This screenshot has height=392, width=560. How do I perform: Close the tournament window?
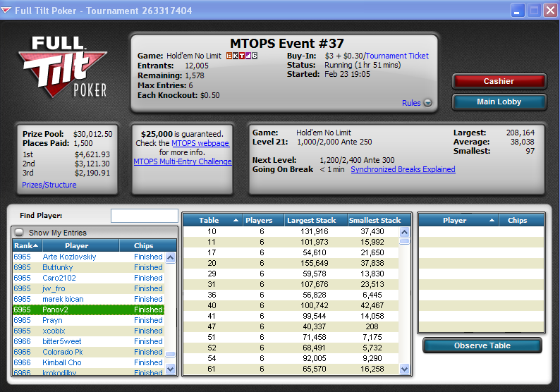click(550, 11)
